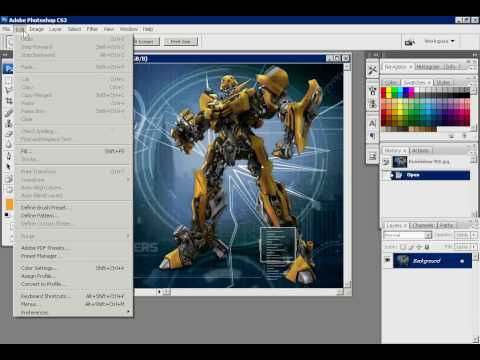Open the Character panel 'A' icon
The width and height of the screenshot is (480, 360).
coord(372,123)
